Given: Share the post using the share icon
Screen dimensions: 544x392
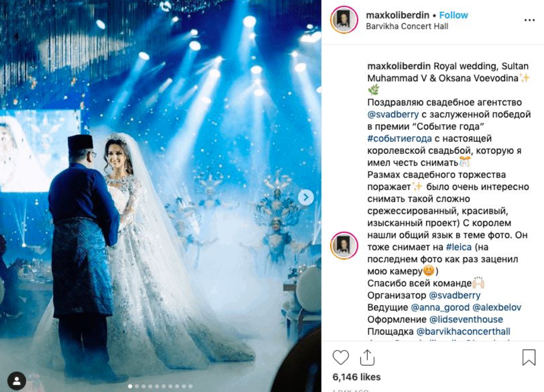Looking at the screenshot, I should tap(367, 357).
